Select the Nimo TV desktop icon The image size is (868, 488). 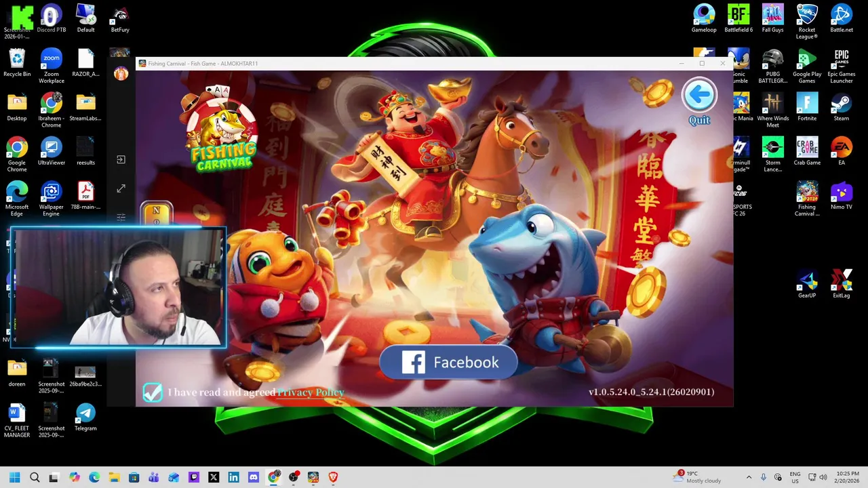coord(842,195)
